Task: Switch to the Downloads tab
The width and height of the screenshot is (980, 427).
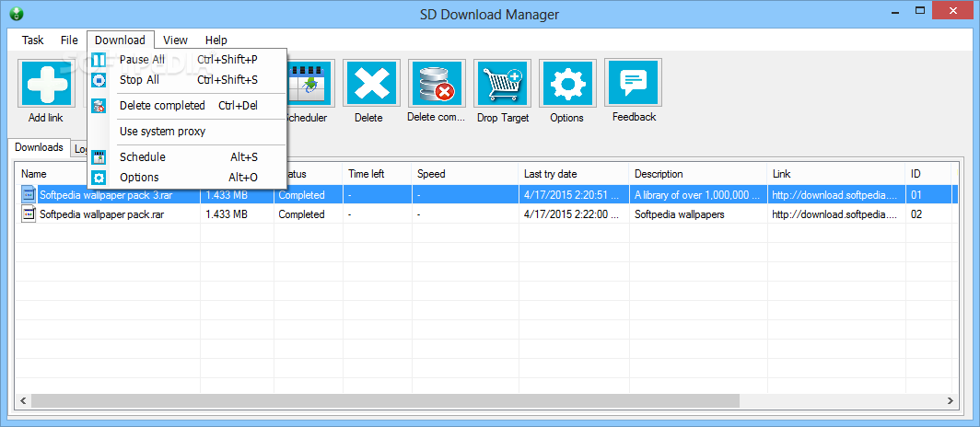Action: tap(39, 147)
